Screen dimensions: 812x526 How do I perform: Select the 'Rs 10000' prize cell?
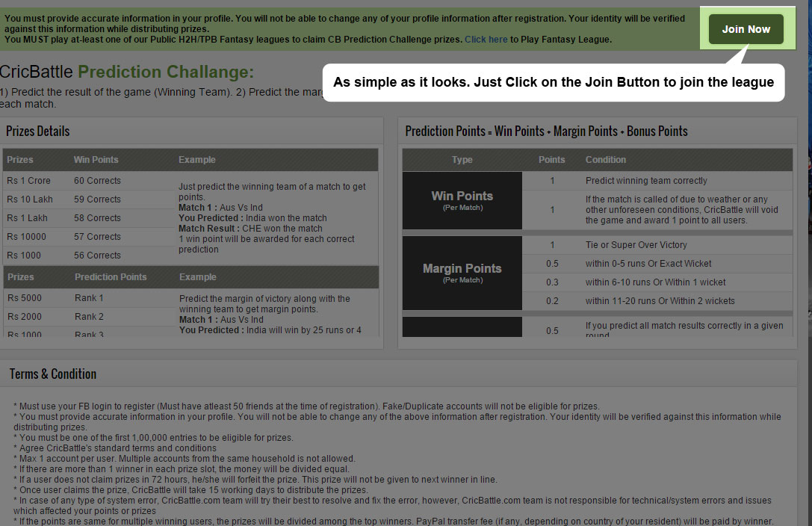(x=26, y=237)
